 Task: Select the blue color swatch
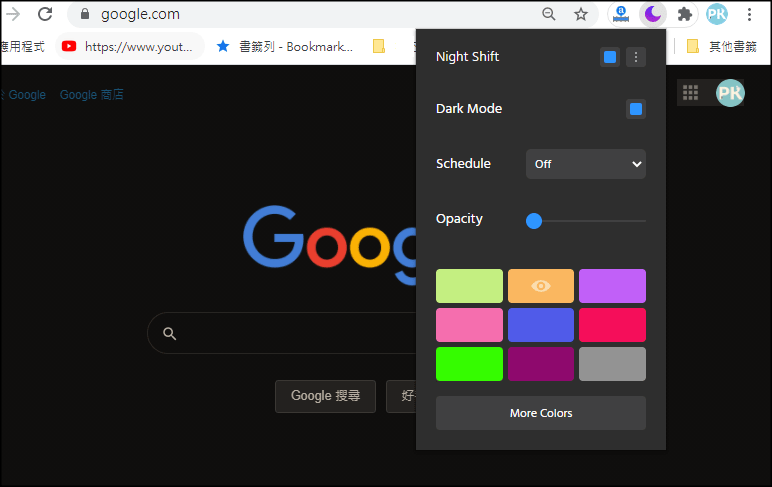click(x=541, y=325)
